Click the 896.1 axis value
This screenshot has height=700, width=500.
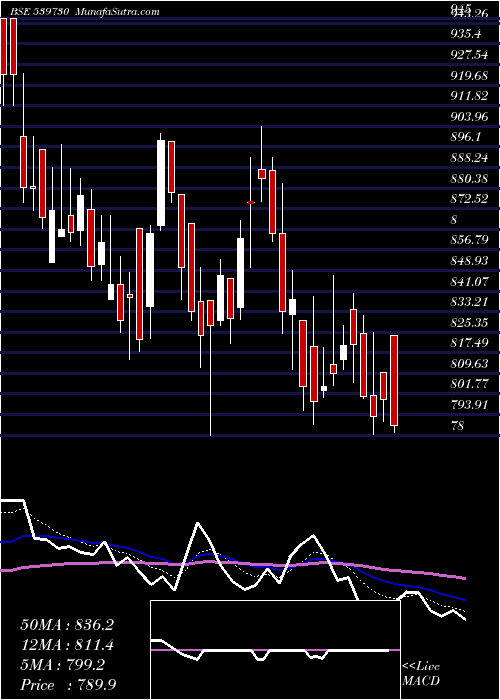(466, 137)
